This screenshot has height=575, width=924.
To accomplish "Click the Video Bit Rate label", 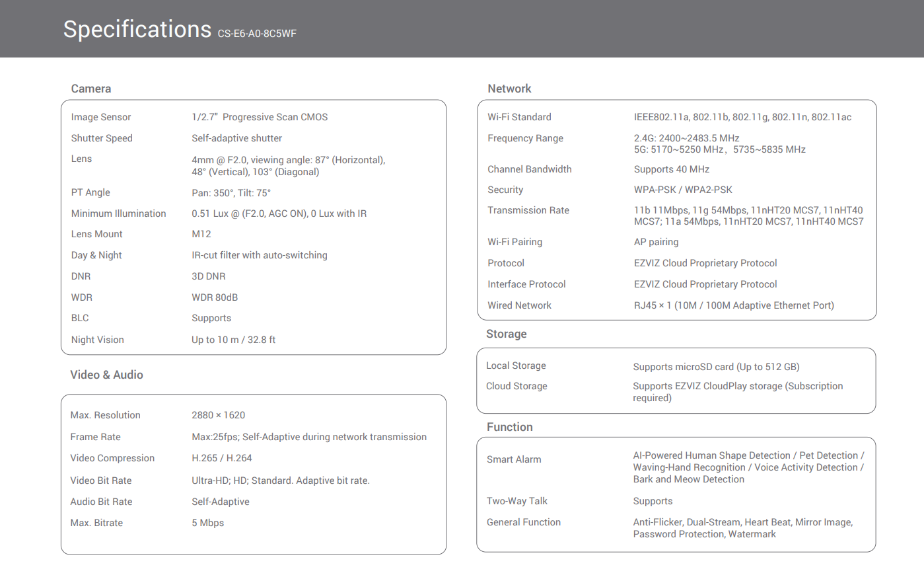I will click(x=100, y=480).
